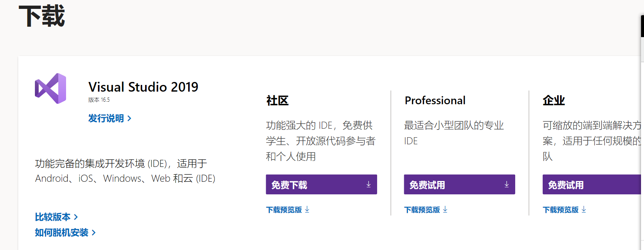
Task: Click the 免费下载 button for 社区 edition
Action: coord(321,184)
